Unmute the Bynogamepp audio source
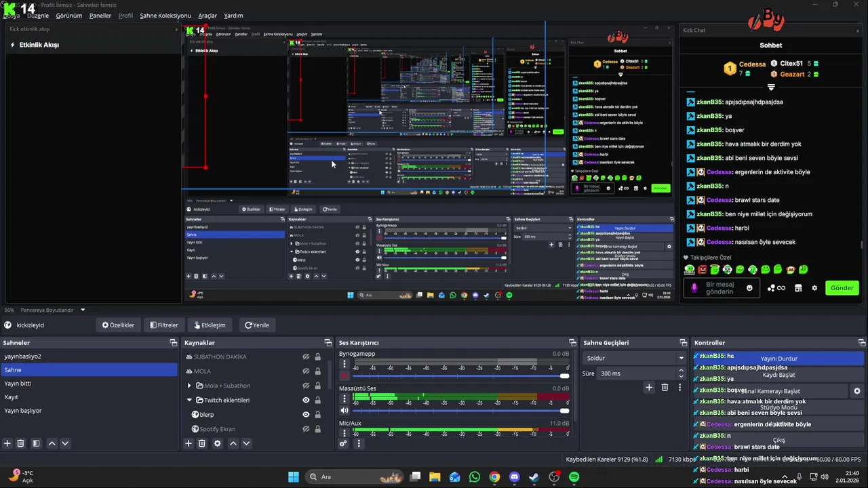The width and height of the screenshot is (868, 488). pyautogui.click(x=344, y=375)
